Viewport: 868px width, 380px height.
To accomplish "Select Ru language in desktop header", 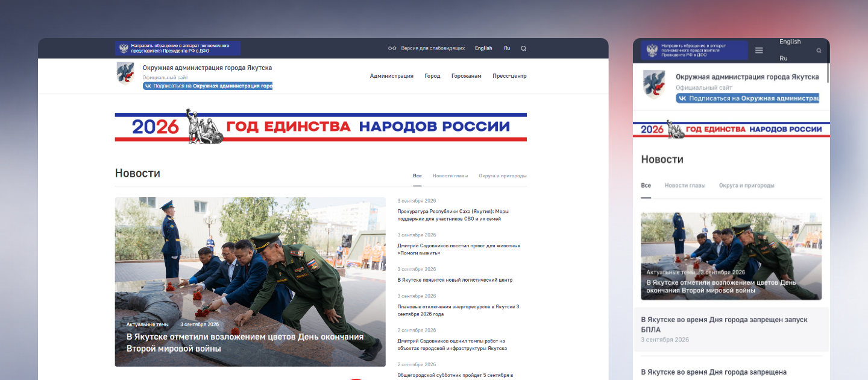I will tap(507, 48).
